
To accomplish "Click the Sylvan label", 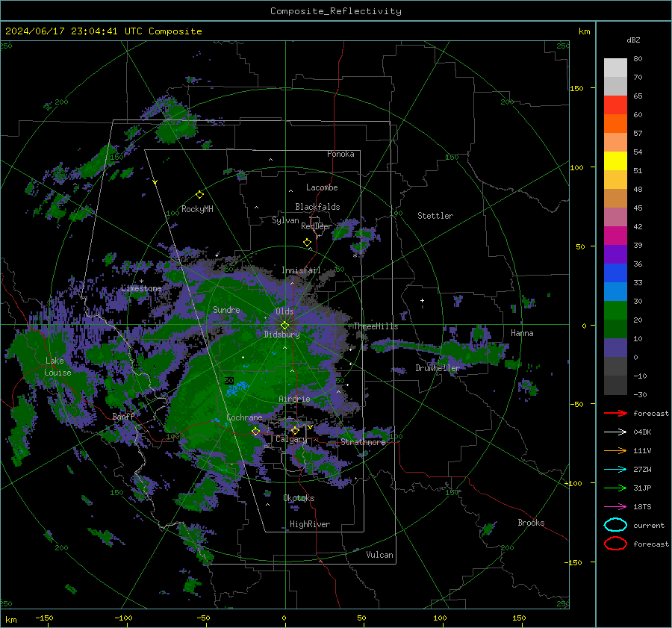I will (285, 220).
